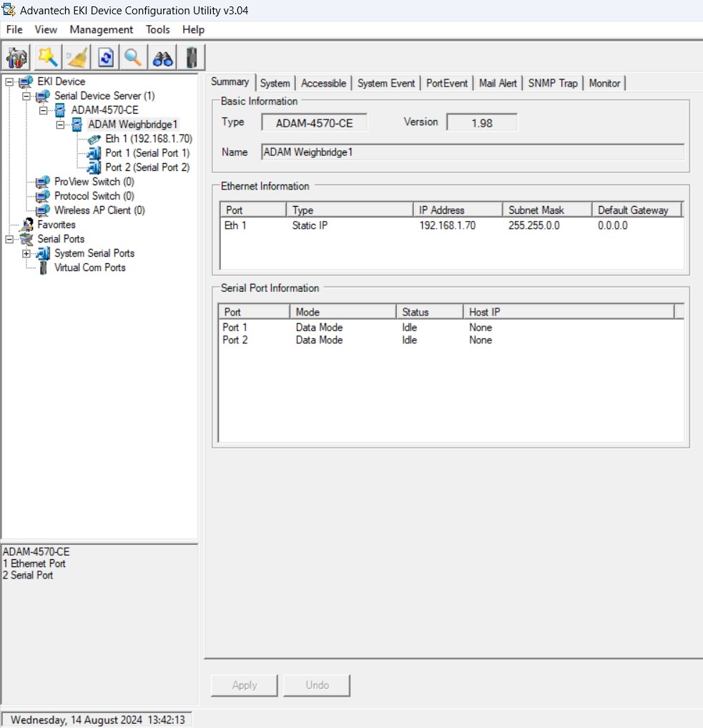The width and height of the screenshot is (703, 728).
Task: Click the ProView Switch node icon
Action: click(x=43, y=182)
